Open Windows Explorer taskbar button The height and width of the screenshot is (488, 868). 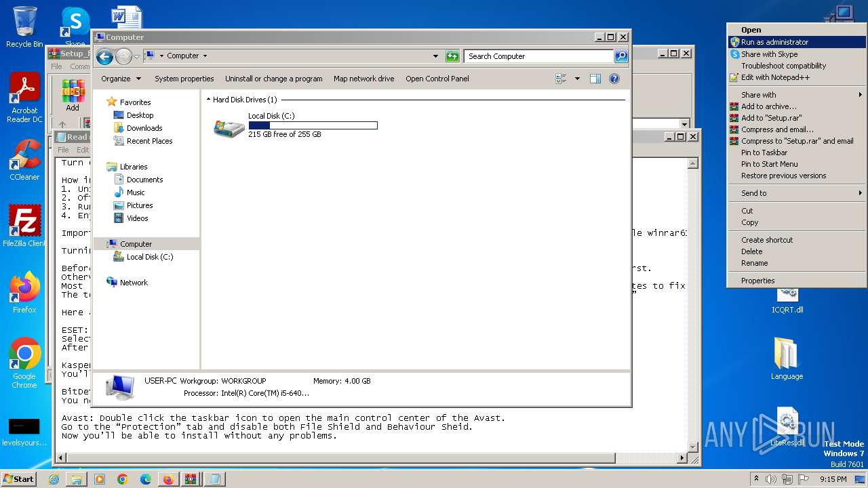tap(77, 479)
